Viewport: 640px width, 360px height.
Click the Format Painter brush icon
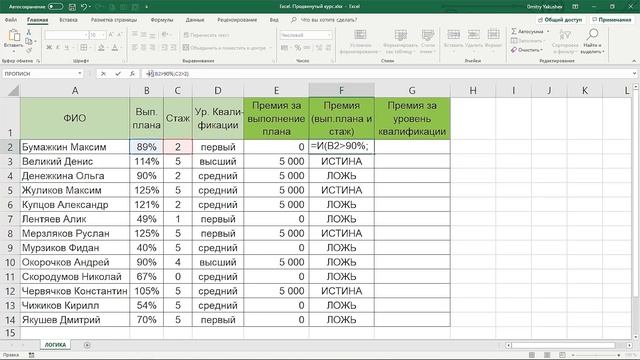(x=29, y=50)
